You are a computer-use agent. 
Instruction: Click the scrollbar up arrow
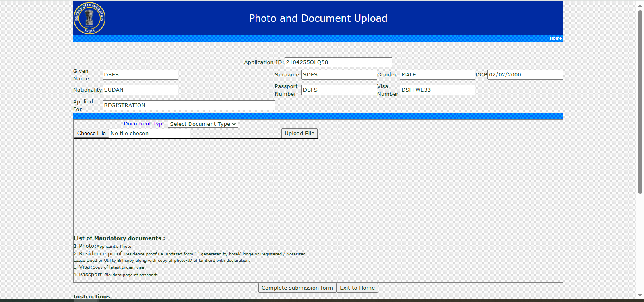click(640, 6)
